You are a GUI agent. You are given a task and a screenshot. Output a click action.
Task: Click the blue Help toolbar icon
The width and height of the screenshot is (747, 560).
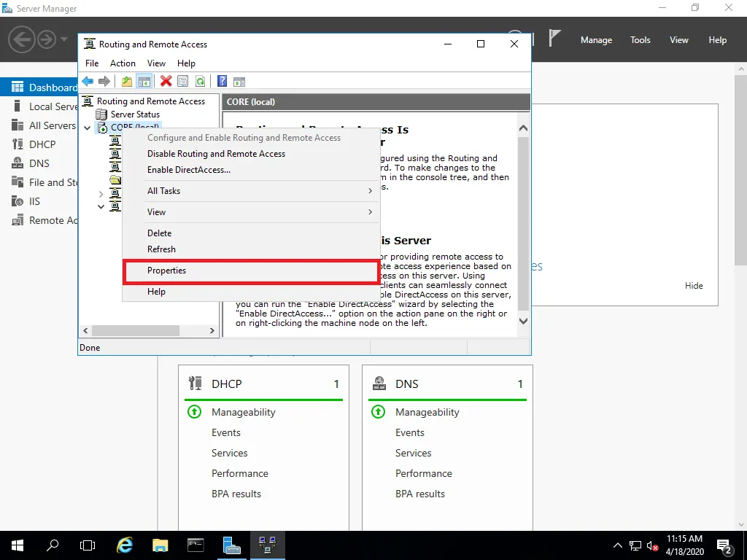222,82
